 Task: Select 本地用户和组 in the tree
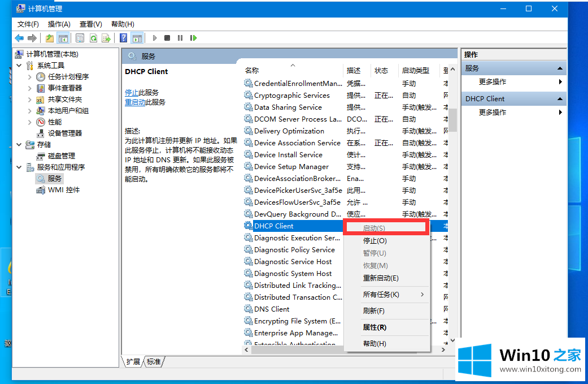click(68, 111)
